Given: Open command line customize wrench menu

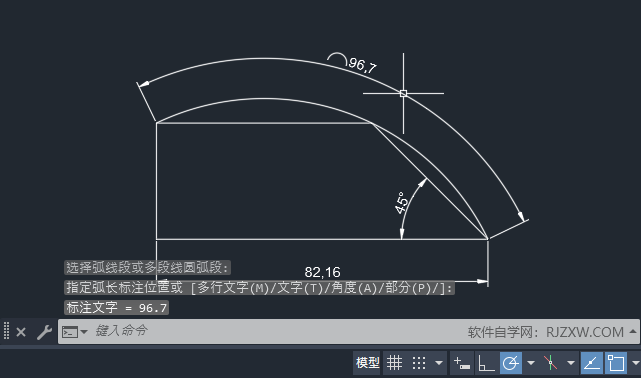Looking at the screenshot, I should click(x=44, y=332).
